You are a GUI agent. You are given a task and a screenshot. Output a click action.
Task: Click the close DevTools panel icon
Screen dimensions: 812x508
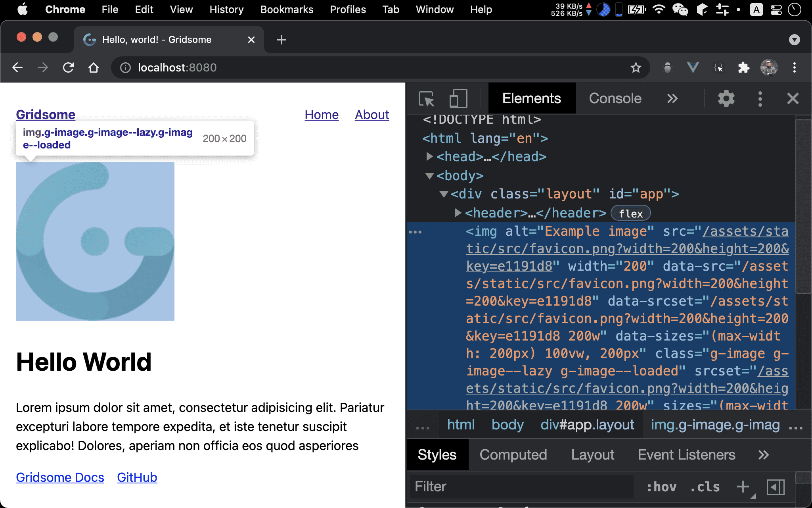[793, 98]
